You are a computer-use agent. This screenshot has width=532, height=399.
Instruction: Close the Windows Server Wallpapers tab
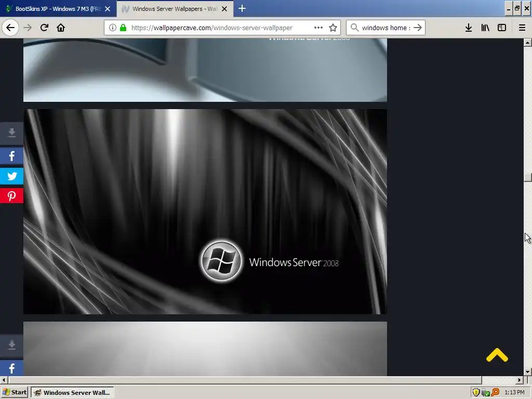pos(224,9)
